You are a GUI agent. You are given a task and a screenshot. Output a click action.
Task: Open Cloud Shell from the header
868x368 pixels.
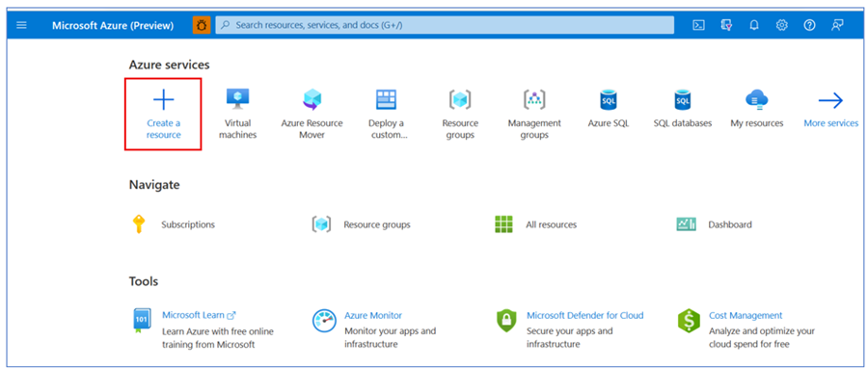(x=699, y=25)
